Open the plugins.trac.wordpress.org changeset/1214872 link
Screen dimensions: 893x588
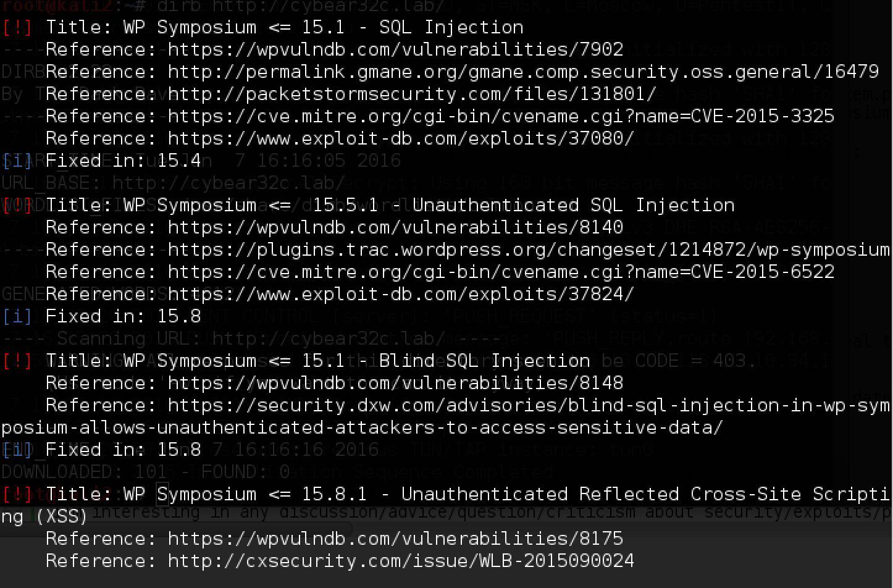click(529, 250)
